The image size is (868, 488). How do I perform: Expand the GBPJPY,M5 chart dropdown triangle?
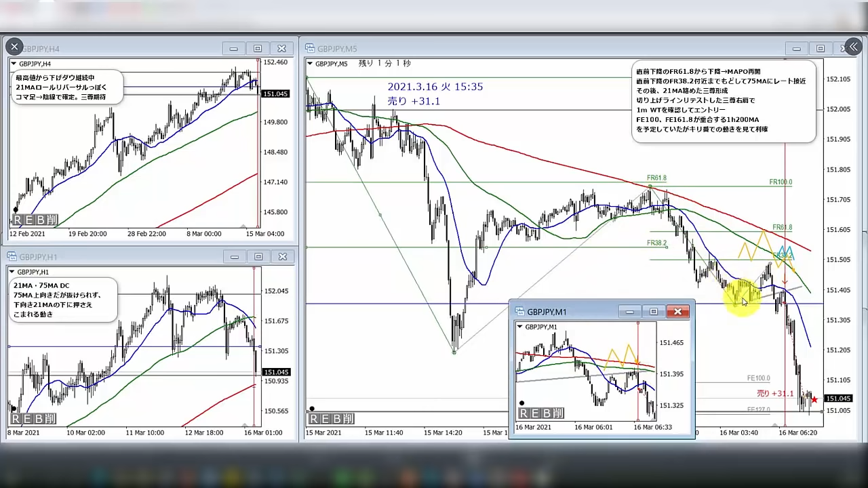click(x=310, y=64)
